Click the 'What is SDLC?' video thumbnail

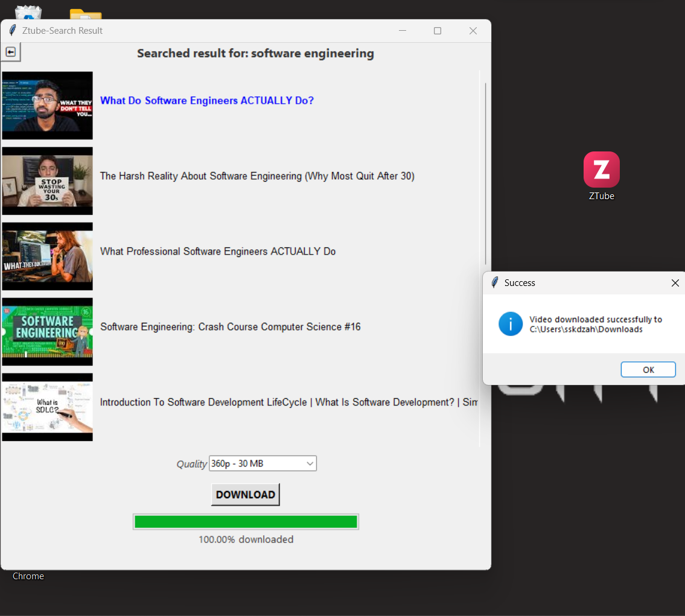pos(48,407)
